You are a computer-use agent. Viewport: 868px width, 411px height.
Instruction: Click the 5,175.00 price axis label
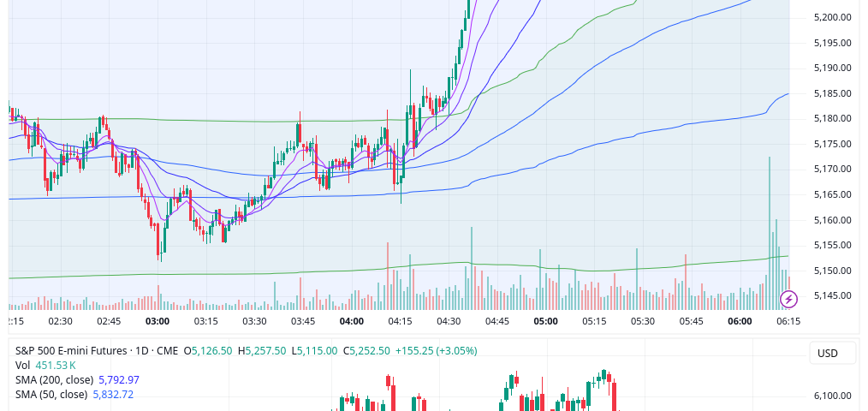833,144
